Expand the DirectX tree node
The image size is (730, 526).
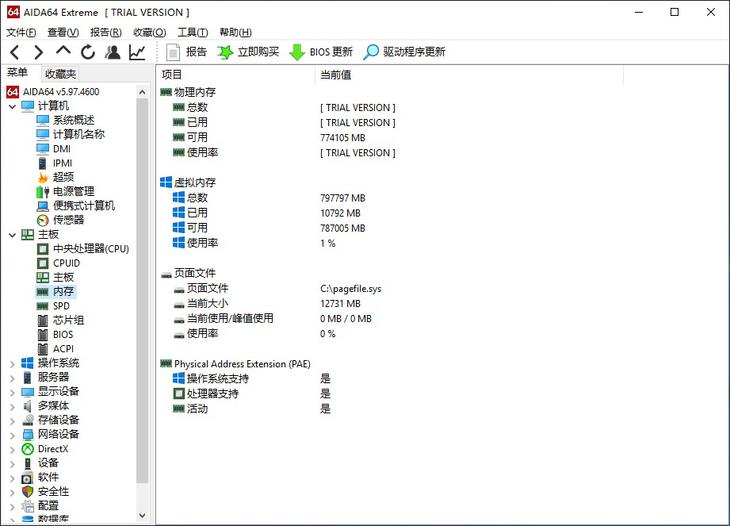coord(12,450)
